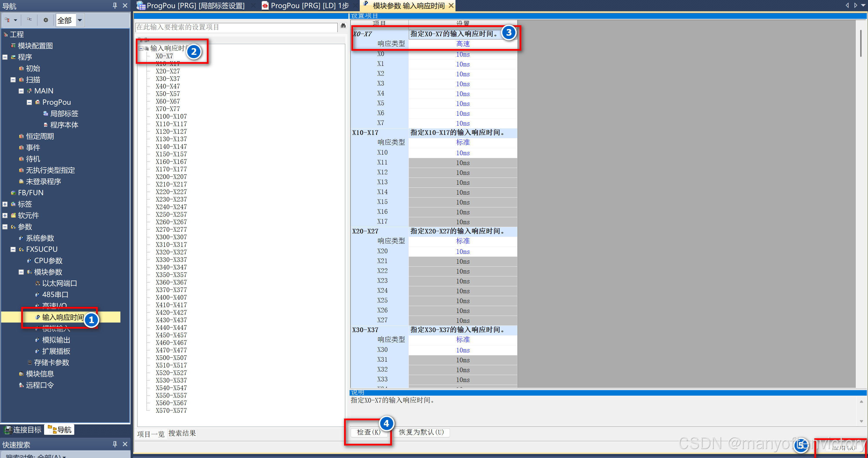The height and width of the screenshot is (458, 868).
Task: Click the X30 response time 10ms cell
Action: coord(463,350)
